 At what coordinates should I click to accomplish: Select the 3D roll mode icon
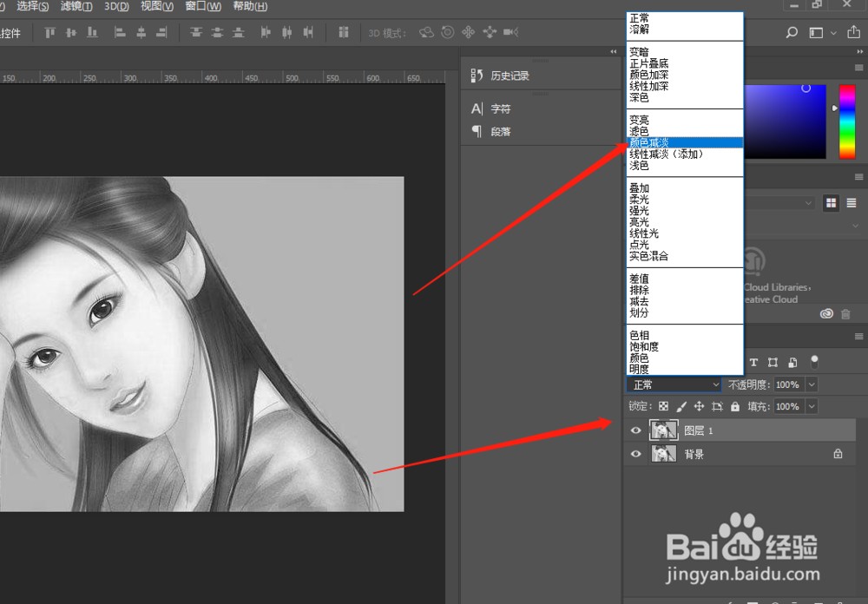click(447, 32)
